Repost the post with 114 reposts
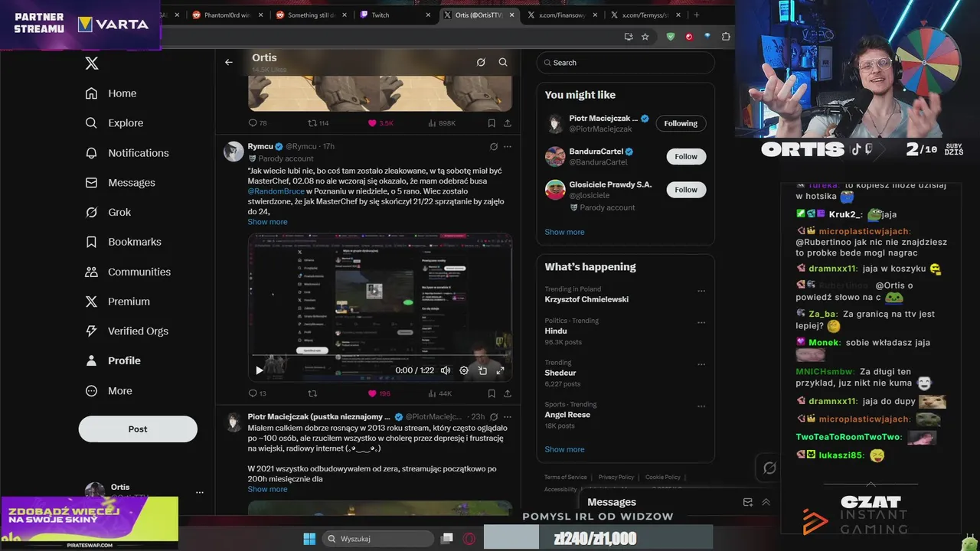980x551 pixels. tap(318, 123)
